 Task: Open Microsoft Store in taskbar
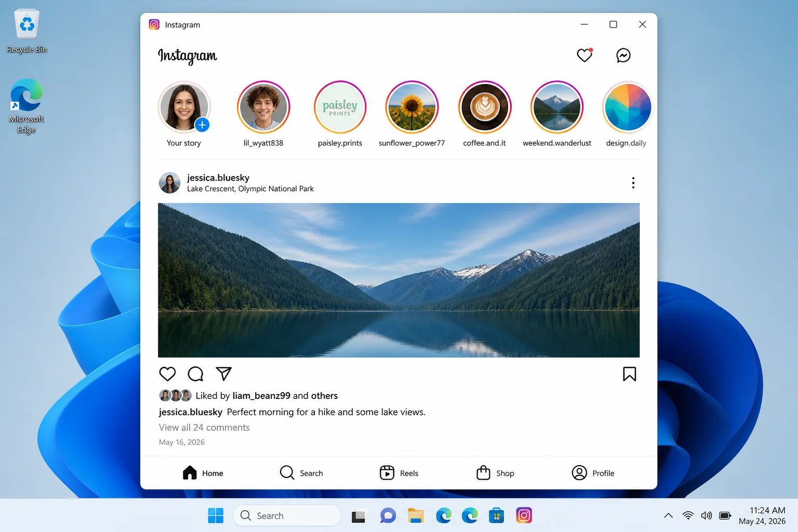coord(497,515)
